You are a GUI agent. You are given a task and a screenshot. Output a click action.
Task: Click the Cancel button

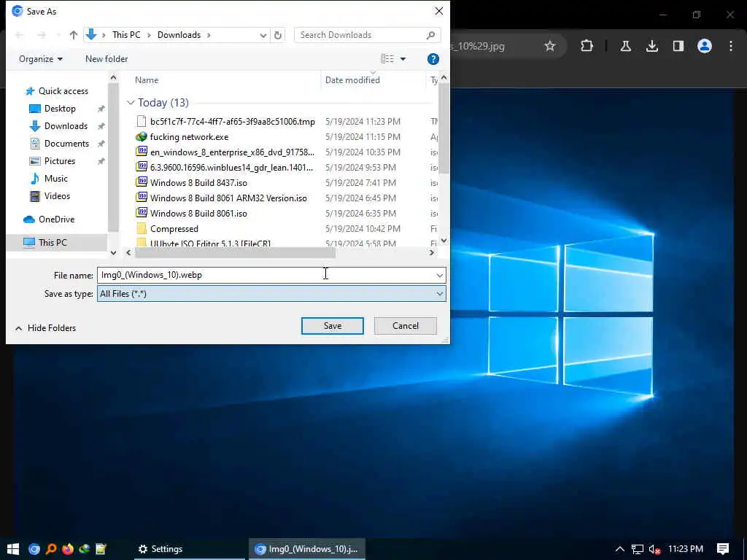[406, 326]
